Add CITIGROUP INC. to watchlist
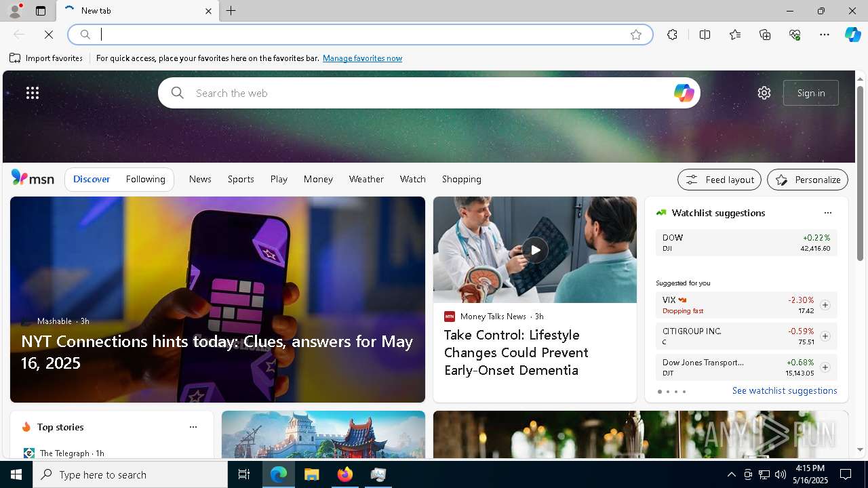This screenshot has width=868, height=488. [x=825, y=336]
